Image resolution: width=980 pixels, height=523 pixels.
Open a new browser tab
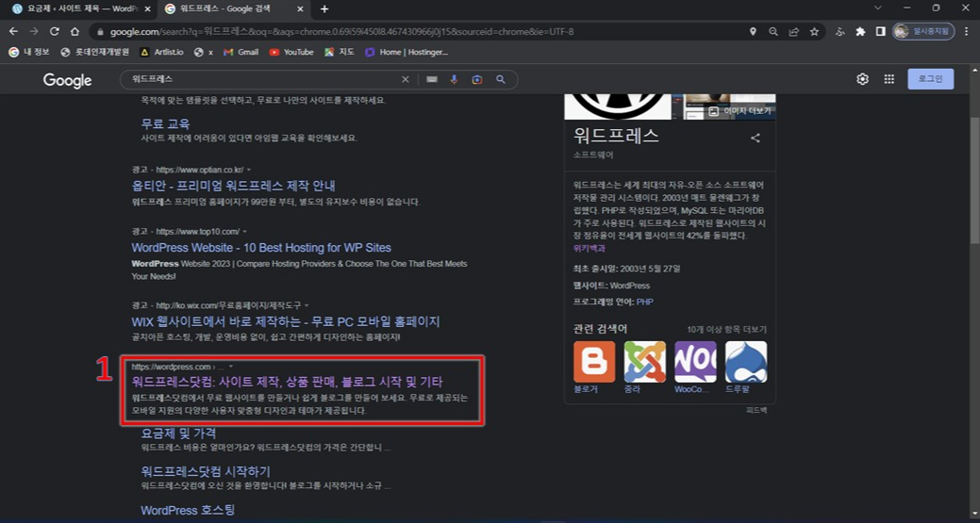(324, 8)
